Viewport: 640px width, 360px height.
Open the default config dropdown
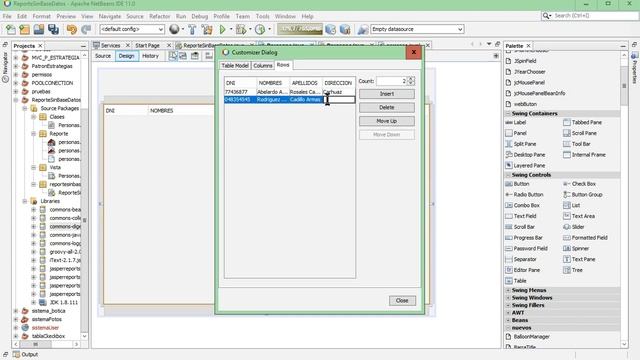[x=132, y=29]
